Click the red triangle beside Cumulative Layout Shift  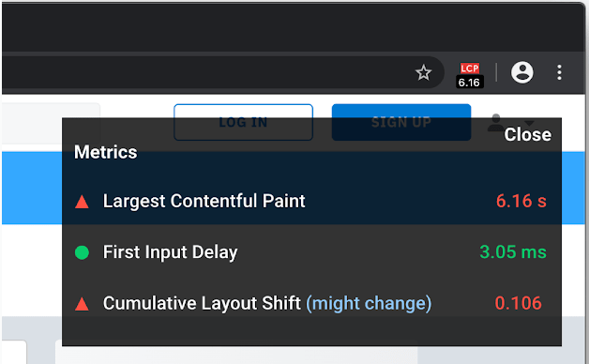(x=82, y=304)
